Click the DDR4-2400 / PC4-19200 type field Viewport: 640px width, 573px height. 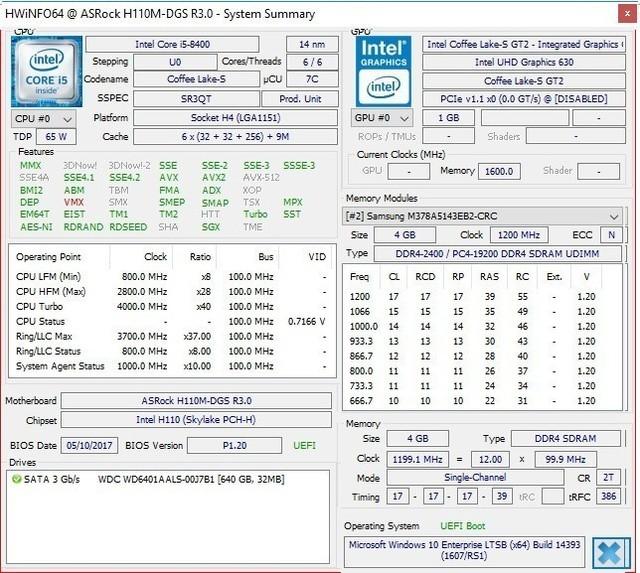[498, 254]
